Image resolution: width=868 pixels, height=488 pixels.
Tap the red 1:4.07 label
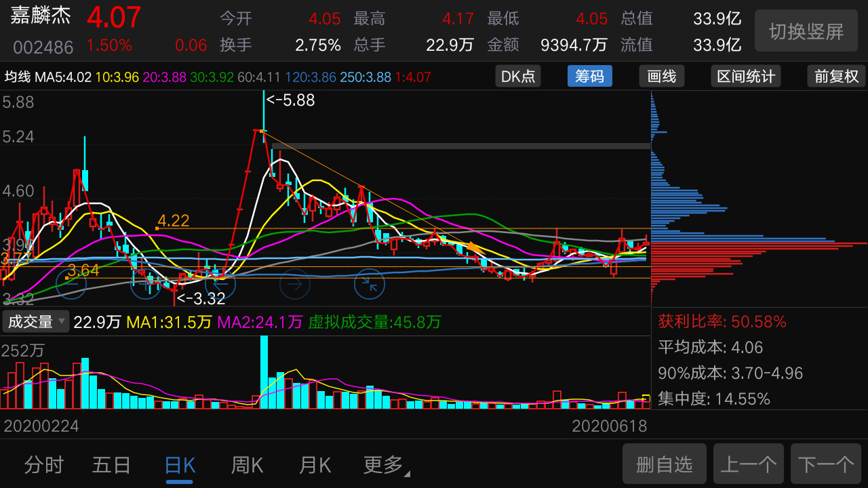(x=413, y=77)
